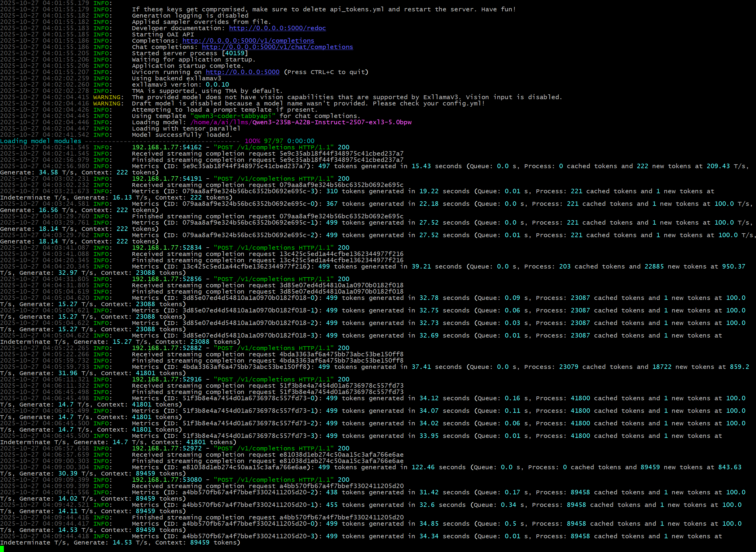Click the exllamav3 version number 0.0.10

(x=217, y=85)
